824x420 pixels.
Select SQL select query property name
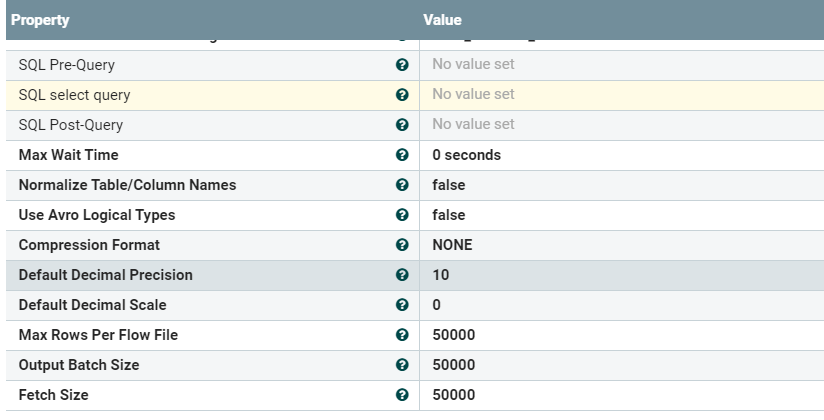(75, 95)
